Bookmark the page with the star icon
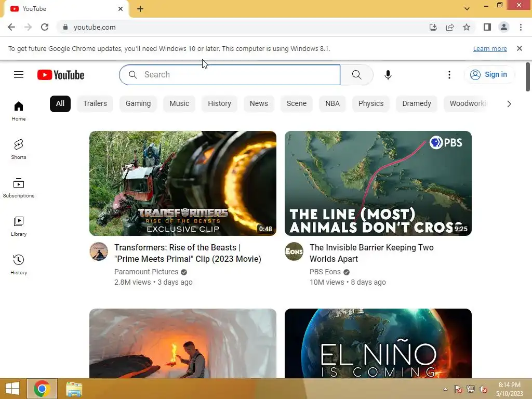 pyautogui.click(x=467, y=27)
